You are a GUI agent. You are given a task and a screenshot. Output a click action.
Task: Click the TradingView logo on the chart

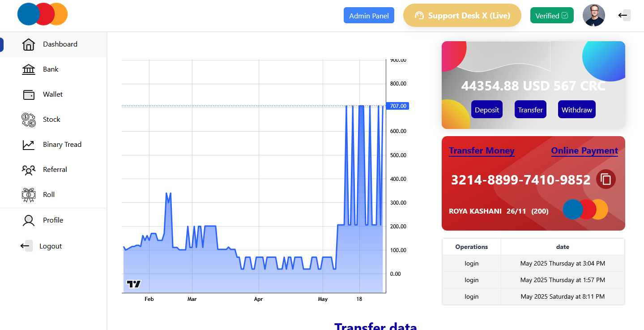coord(133,283)
